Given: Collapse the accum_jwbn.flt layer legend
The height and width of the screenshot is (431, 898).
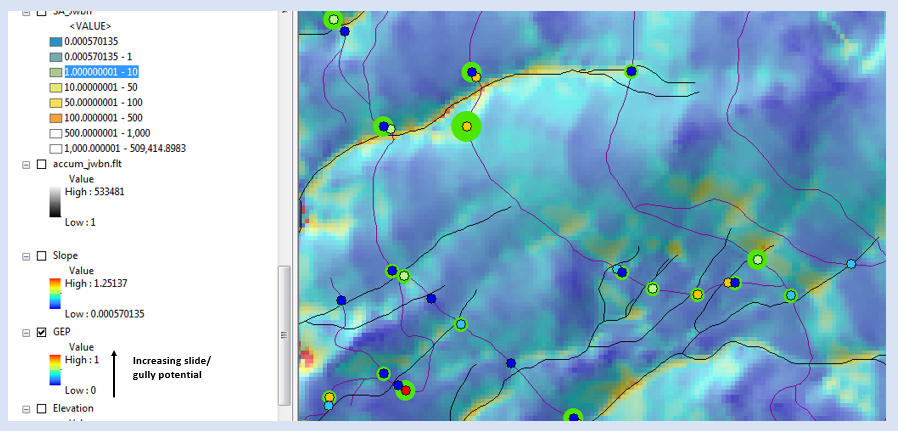Looking at the screenshot, I should pos(26,164).
